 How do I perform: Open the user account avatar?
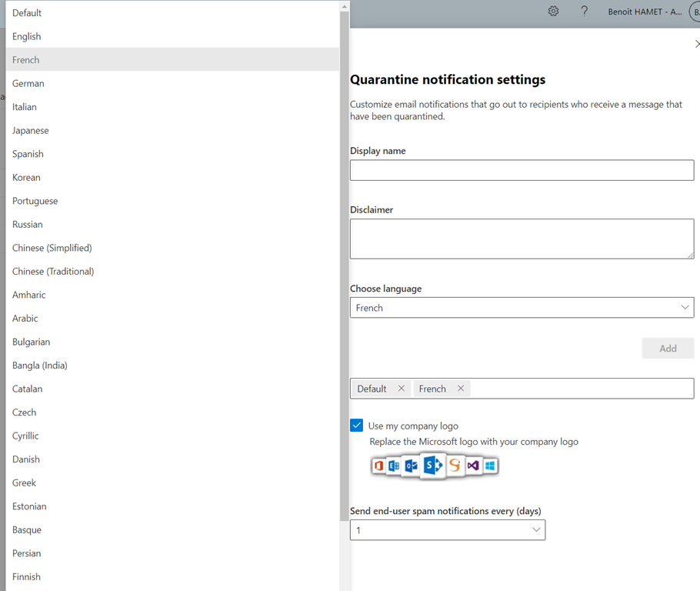point(694,12)
